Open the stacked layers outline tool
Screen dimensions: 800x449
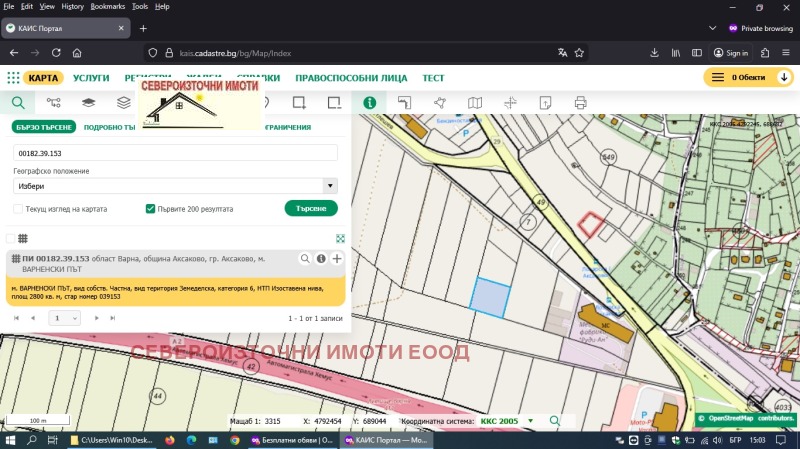point(123,103)
